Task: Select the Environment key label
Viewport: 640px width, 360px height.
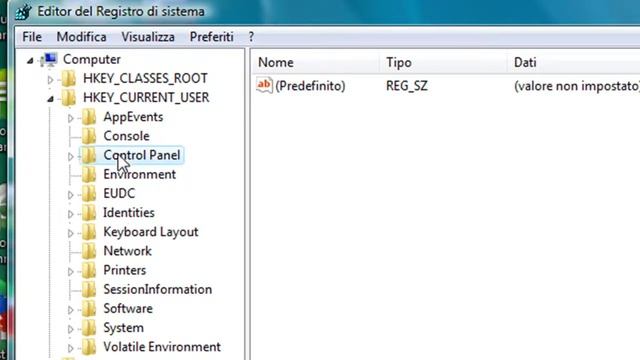Action: click(140, 174)
